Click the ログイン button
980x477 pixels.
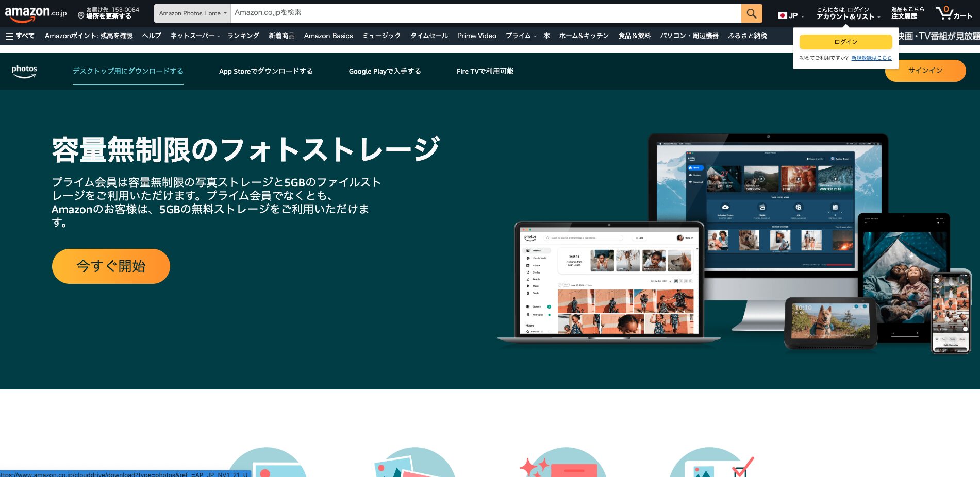846,42
